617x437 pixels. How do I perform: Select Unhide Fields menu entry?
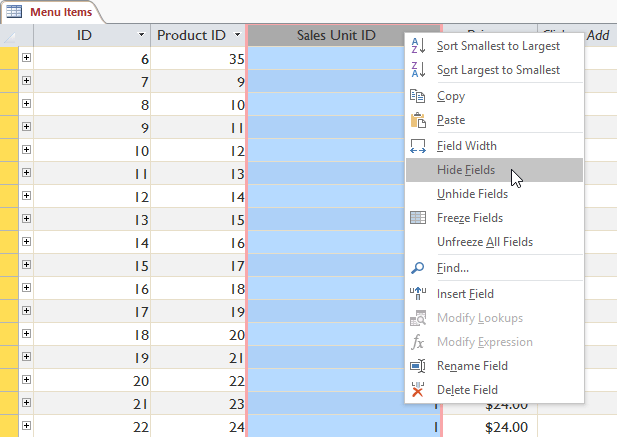point(472,194)
